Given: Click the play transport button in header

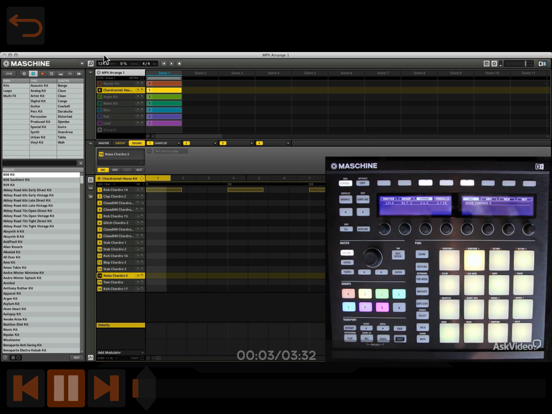Looking at the screenshot, I should [171, 64].
